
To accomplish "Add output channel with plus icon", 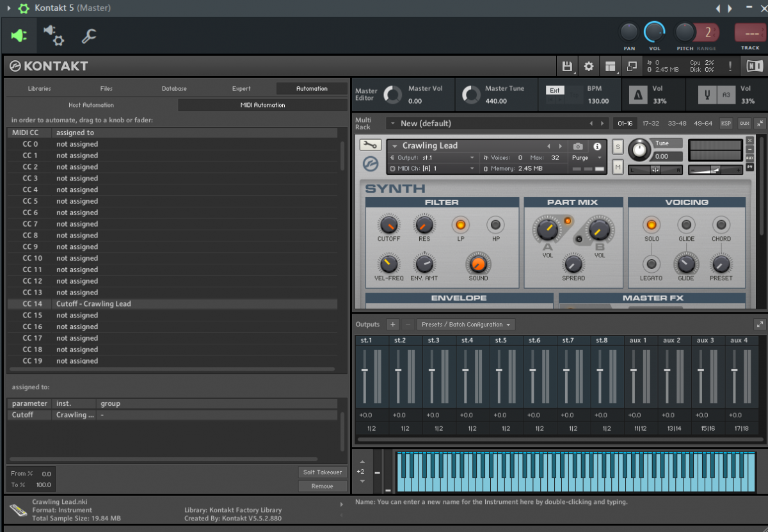I will tap(393, 325).
